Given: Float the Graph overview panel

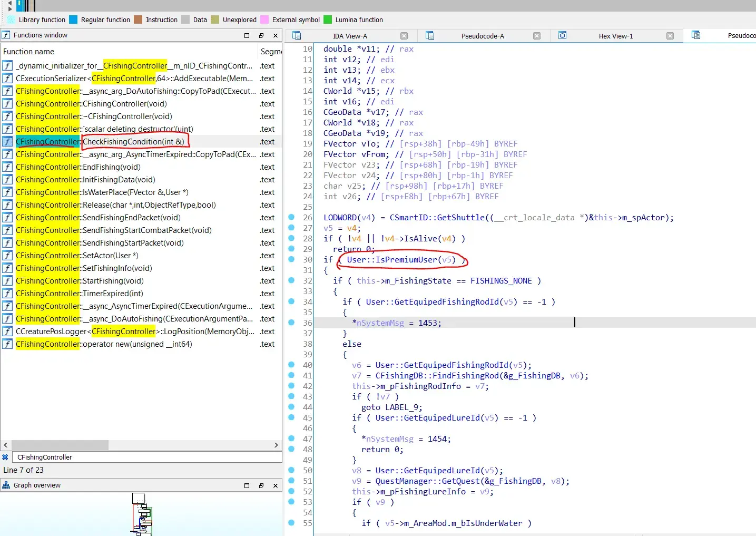Looking at the screenshot, I should tap(261, 485).
